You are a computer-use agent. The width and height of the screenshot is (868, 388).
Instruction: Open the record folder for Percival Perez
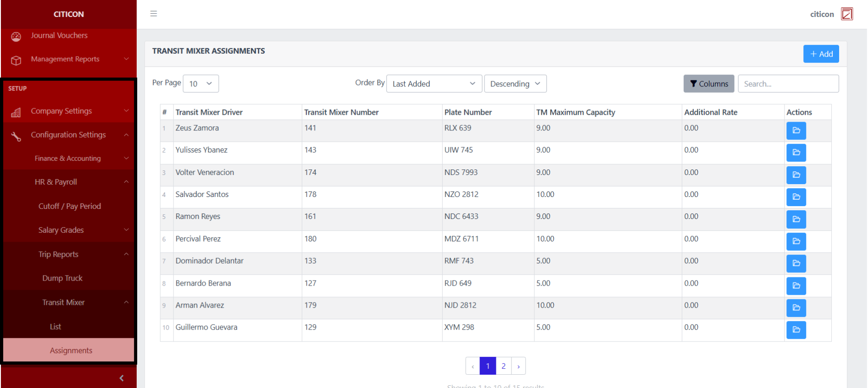tap(796, 241)
